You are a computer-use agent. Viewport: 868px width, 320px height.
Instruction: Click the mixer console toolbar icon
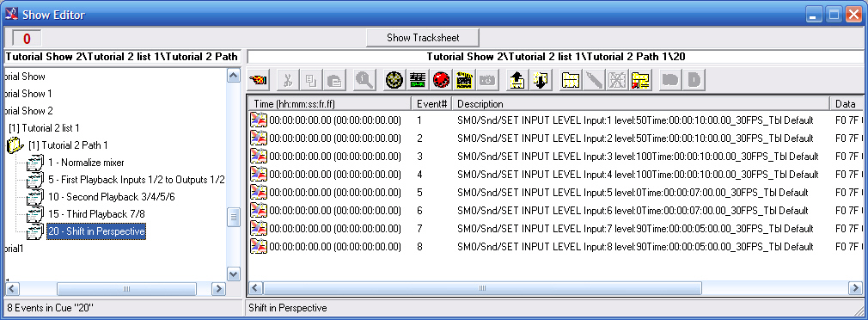[418, 81]
